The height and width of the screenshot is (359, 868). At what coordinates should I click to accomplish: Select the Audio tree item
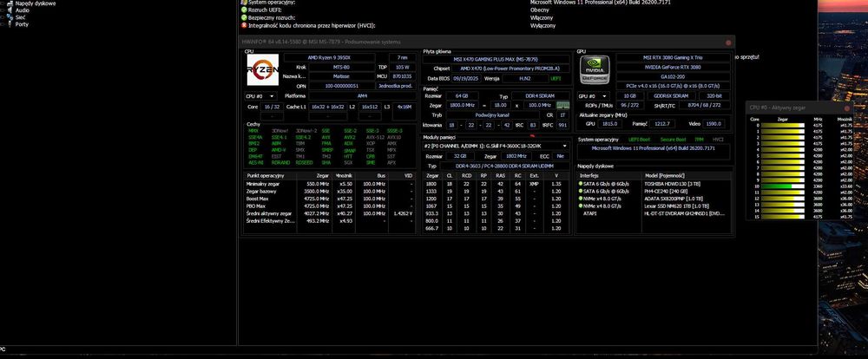tap(23, 10)
